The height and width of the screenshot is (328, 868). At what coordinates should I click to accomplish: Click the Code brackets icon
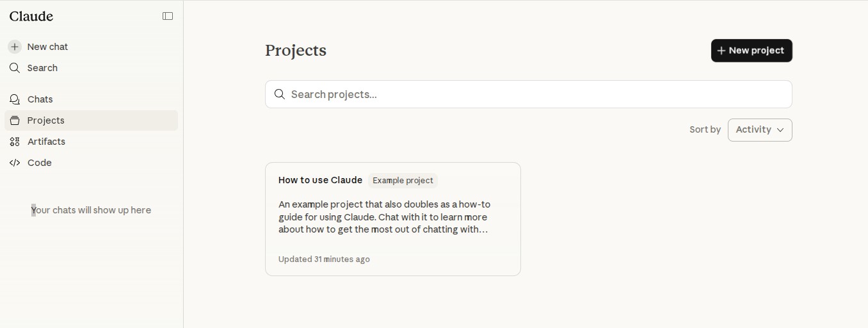click(15, 163)
